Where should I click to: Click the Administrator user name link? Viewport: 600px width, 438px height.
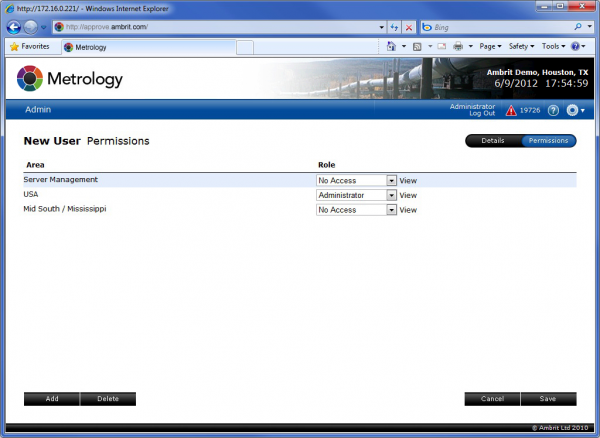(x=472, y=106)
